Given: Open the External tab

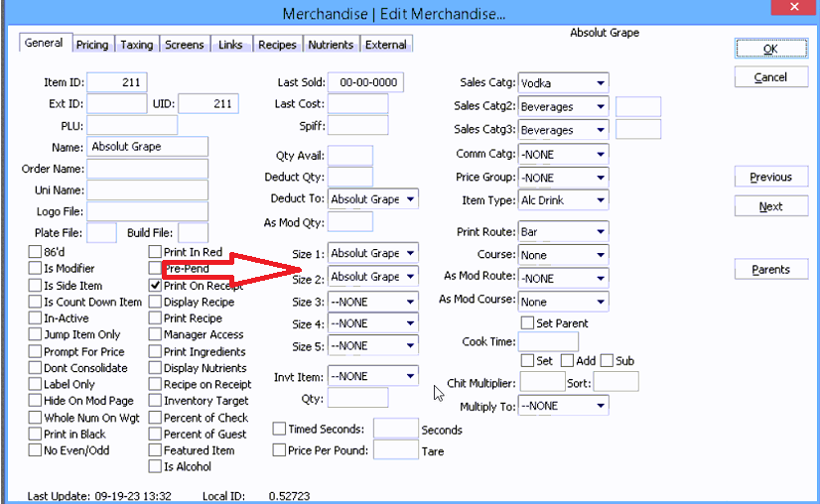Looking at the screenshot, I should (386, 45).
